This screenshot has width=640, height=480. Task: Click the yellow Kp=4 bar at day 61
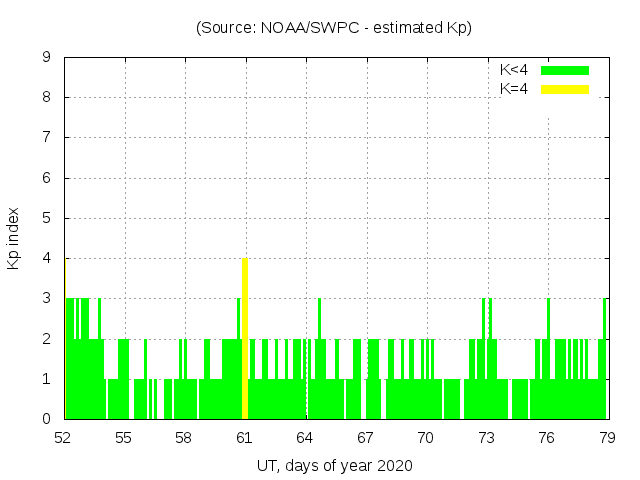(x=245, y=340)
